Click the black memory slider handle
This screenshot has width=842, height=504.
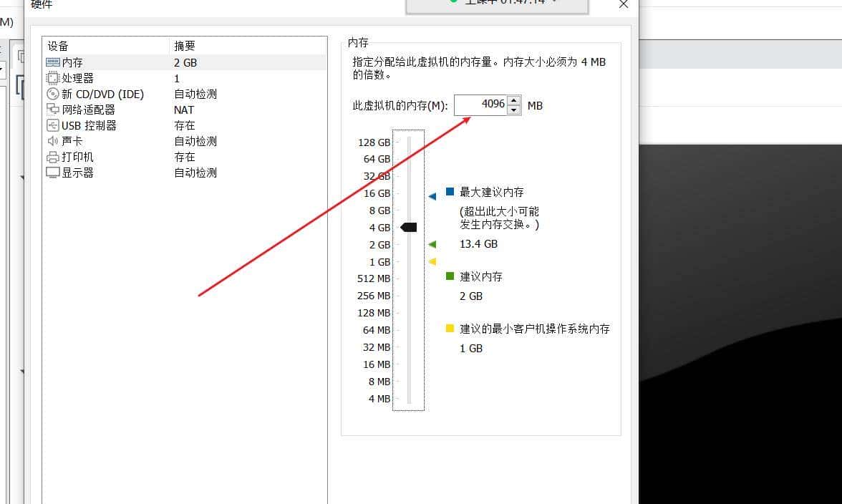[x=408, y=227]
